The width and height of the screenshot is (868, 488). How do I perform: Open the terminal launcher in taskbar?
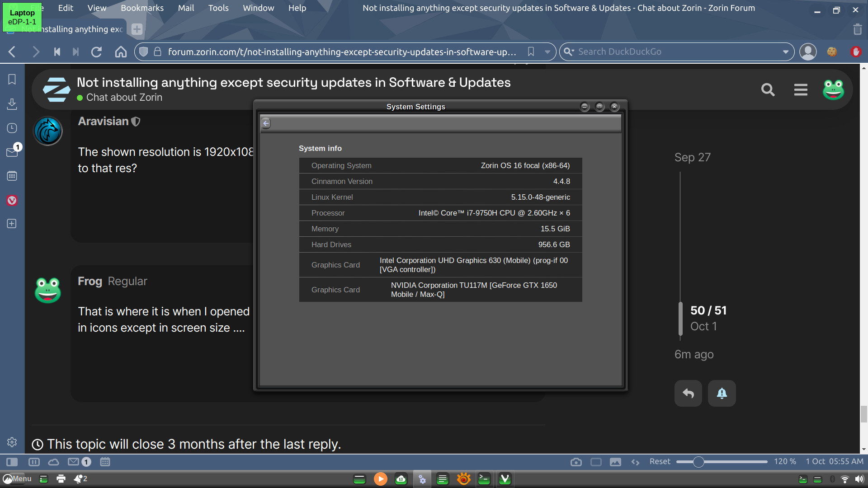pyautogui.click(x=484, y=479)
